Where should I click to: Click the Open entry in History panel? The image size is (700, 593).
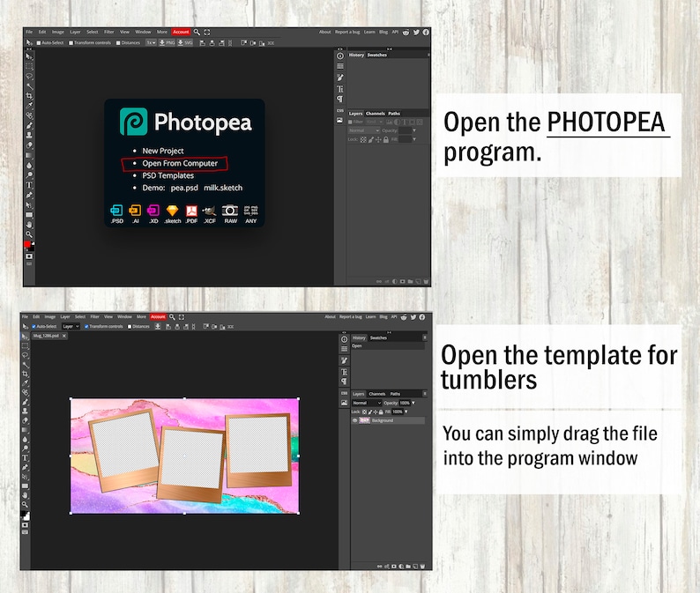pos(388,346)
